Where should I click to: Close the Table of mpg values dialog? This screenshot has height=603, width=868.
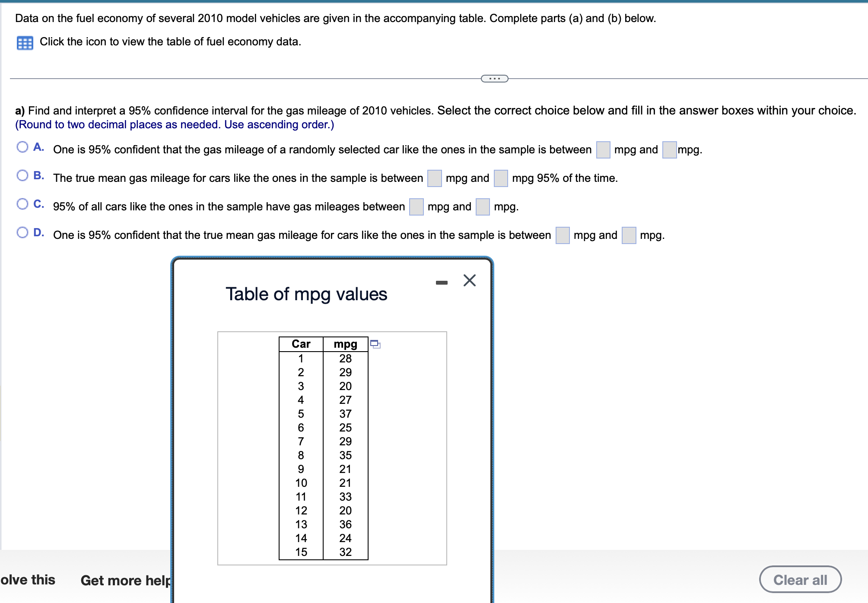pyautogui.click(x=469, y=280)
